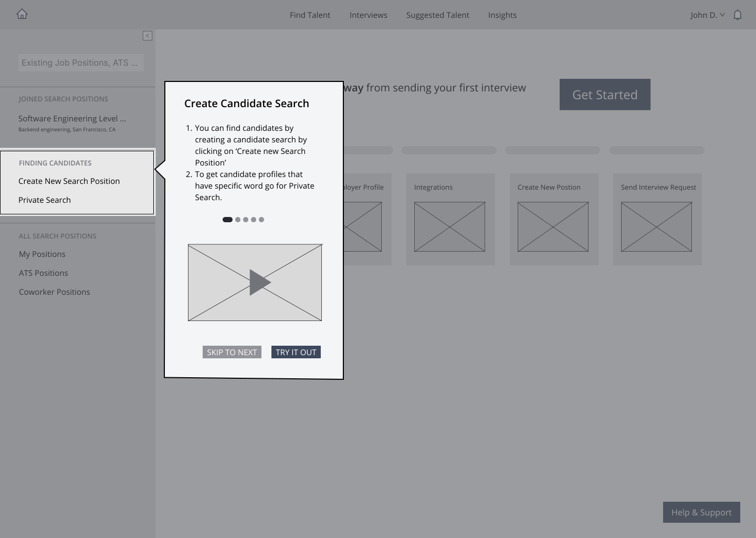Click the Get Started button
This screenshot has width=756, height=538.
[x=605, y=95]
